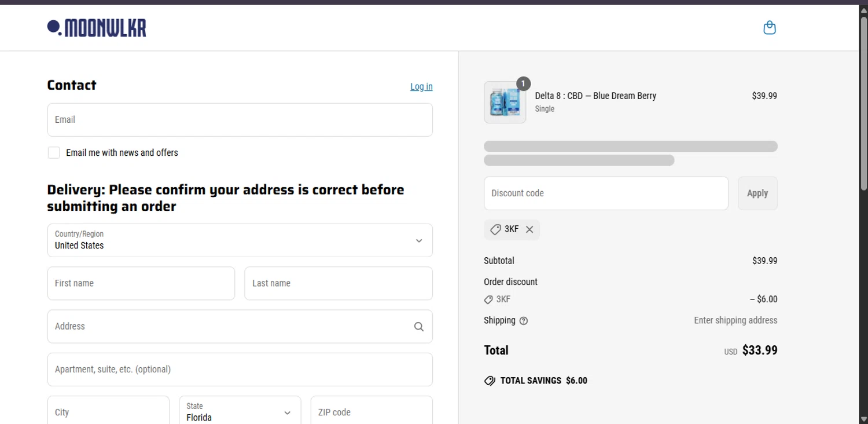Click the TOTAL SAVINGS $6.00 text
Image resolution: width=868 pixels, height=424 pixels.
[543, 381]
